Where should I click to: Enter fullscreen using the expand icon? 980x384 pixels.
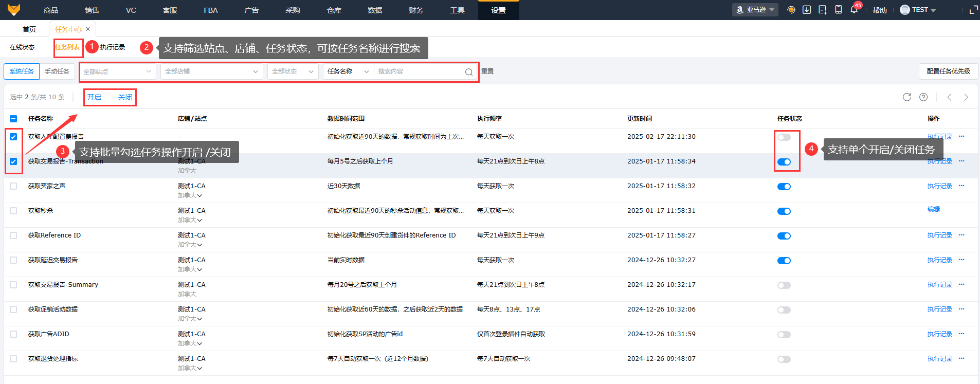tap(973, 10)
